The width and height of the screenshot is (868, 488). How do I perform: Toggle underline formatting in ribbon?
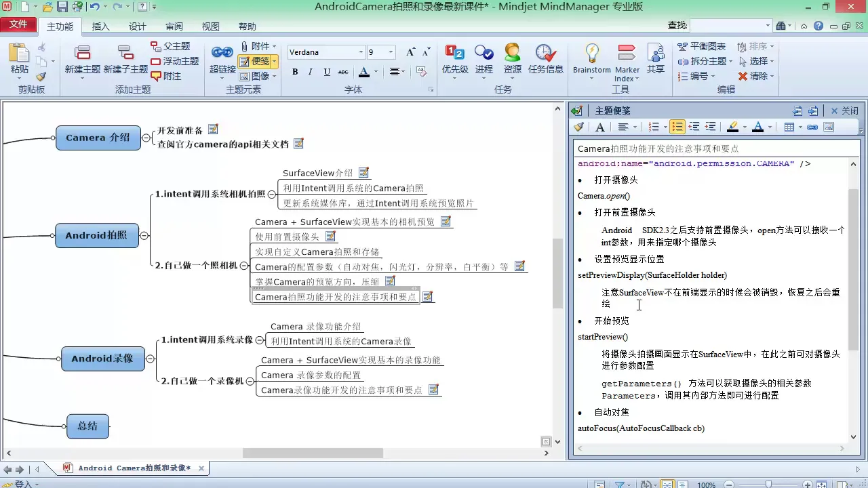tap(327, 72)
